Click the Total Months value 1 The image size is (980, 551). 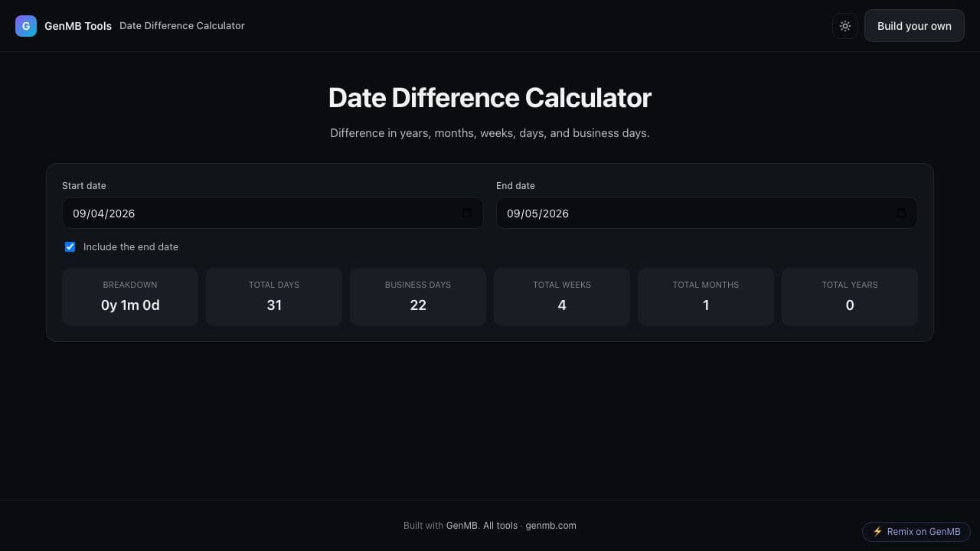click(x=706, y=305)
